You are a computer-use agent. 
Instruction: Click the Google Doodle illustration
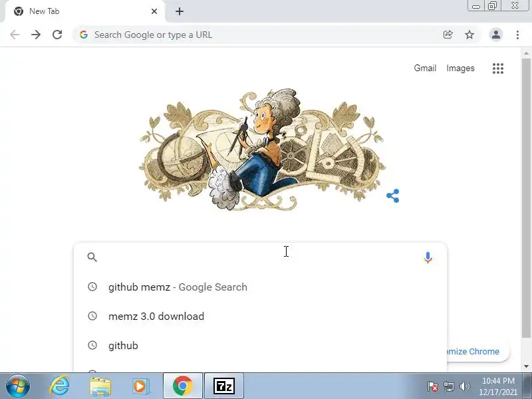click(x=262, y=149)
